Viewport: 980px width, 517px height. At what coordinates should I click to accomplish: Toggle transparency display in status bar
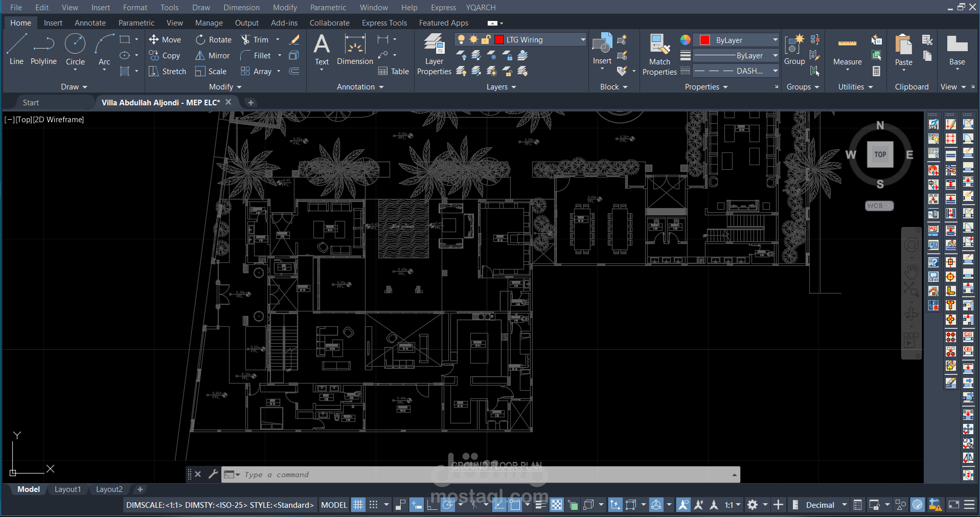556,505
